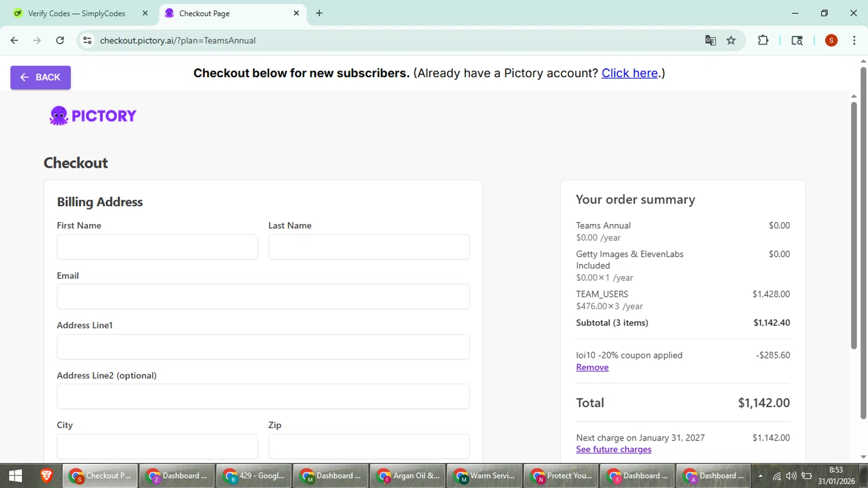The height and width of the screenshot is (488, 868).
Task: Open a new browser tab
Action: click(319, 13)
